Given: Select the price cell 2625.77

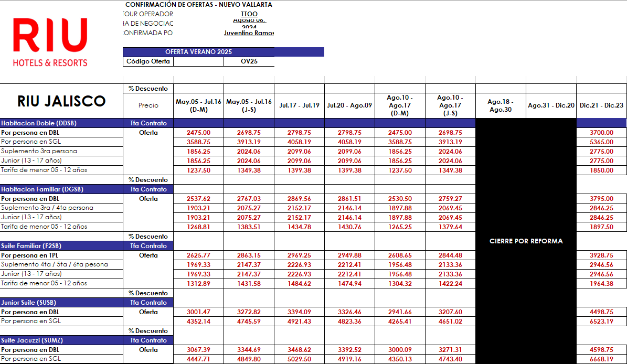Looking at the screenshot, I should coord(199,255).
